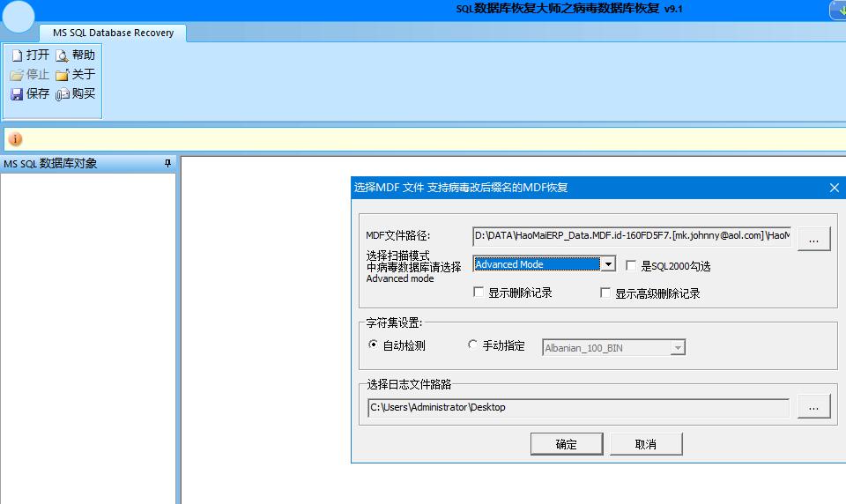Screen dimensions: 846x504
Task: Expand the Advanced Mode scan mode dropdown
Action: click(608, 263)
